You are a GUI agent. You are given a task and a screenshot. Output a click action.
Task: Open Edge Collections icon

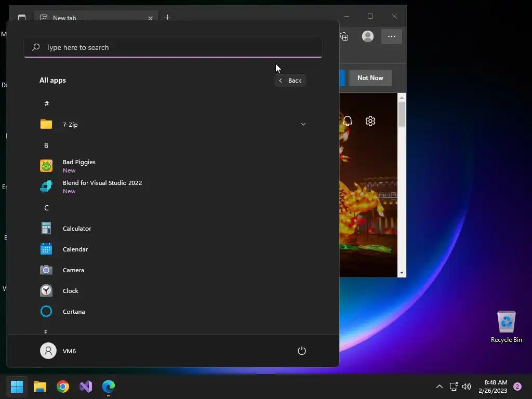click(344, 36)
